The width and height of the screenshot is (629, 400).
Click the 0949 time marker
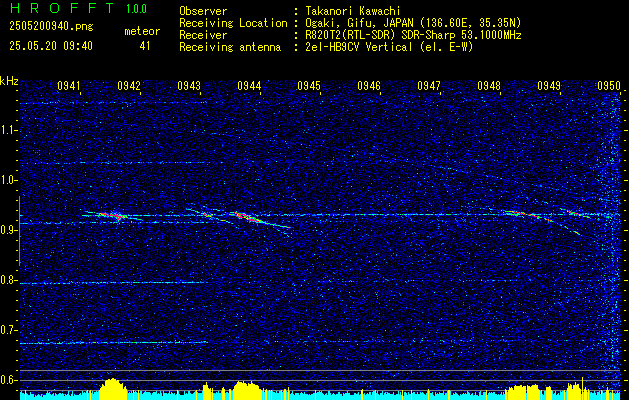pyautogui.click(x=549, y=85)
